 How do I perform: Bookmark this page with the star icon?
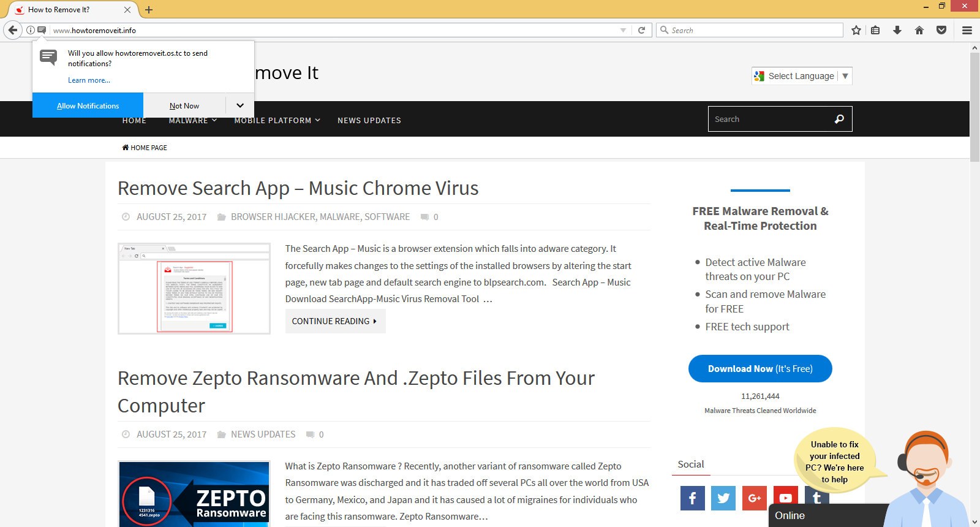coord(856,30)
